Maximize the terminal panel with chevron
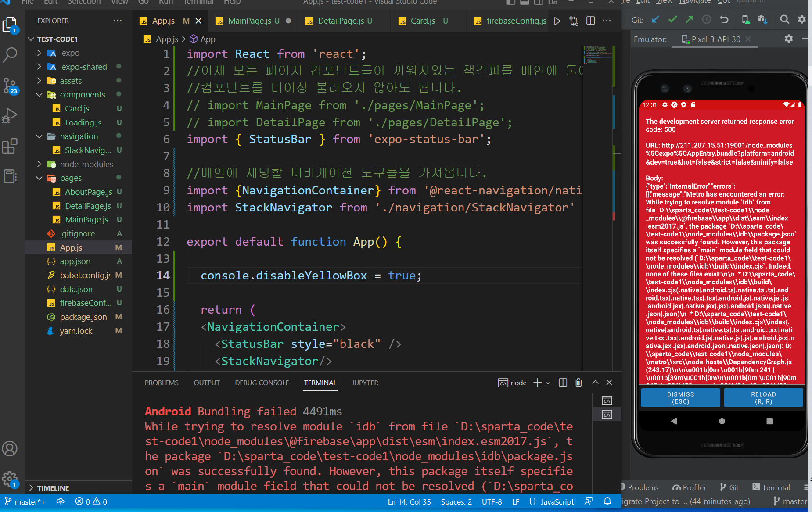The width and height of the screenshot is (812, 512). [595, 383]
